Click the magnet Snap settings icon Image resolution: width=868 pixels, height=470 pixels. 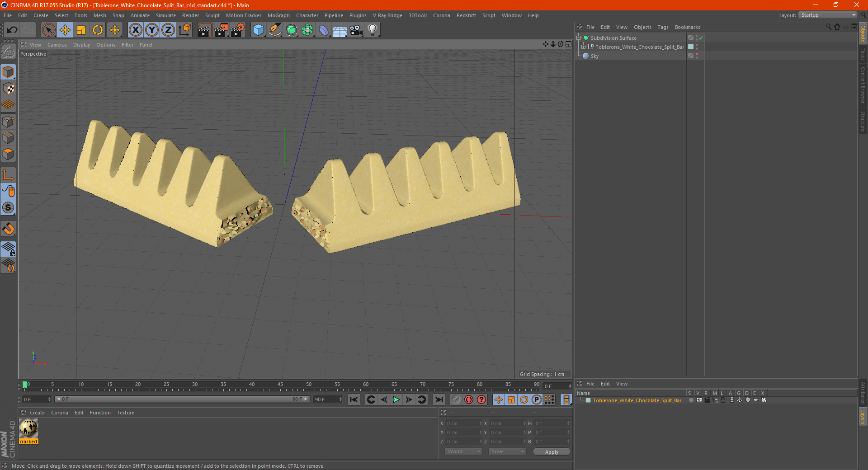click(8, 229)
